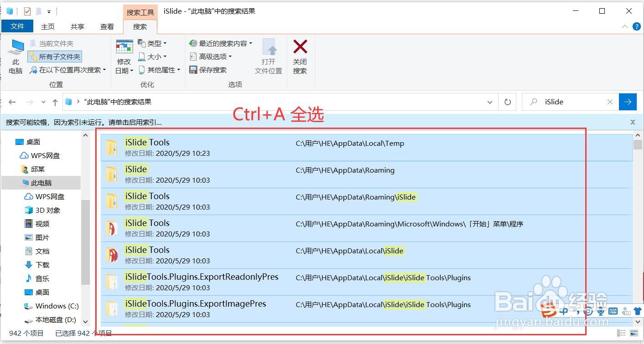Image resolution: width=644 pixels, height=344 pixels.
Task: Click iSlide Tools icon in Local\iSlide
Action: 112,255
